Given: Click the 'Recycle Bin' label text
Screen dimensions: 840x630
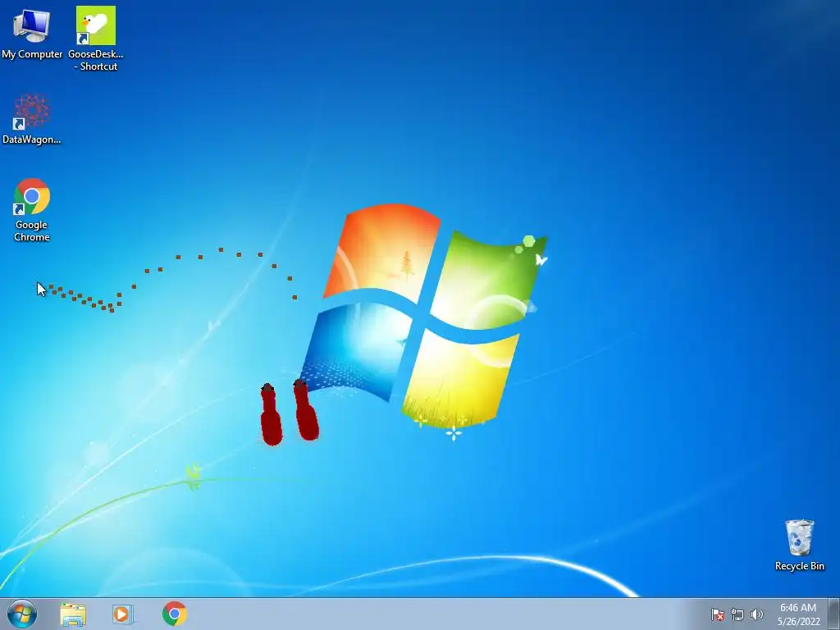Looking at the screenshot, I should (799, 566).
